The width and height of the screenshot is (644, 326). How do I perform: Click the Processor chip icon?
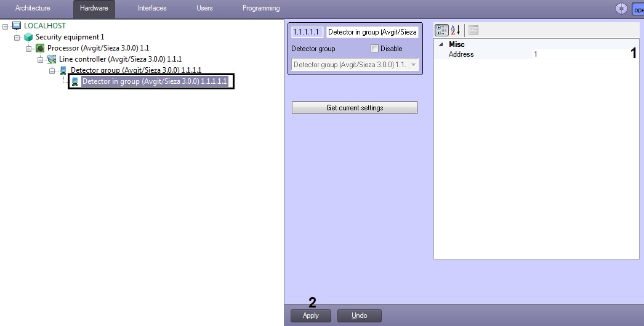40,48
